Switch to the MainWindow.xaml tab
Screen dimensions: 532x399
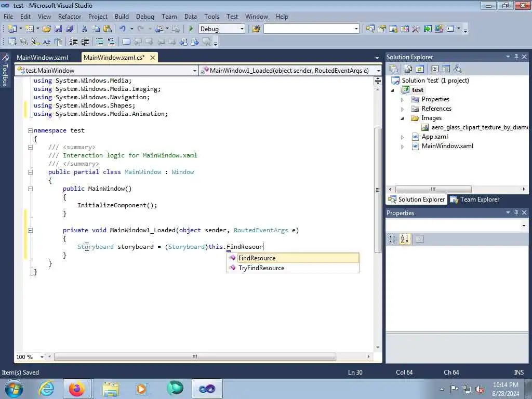[43, 57]
